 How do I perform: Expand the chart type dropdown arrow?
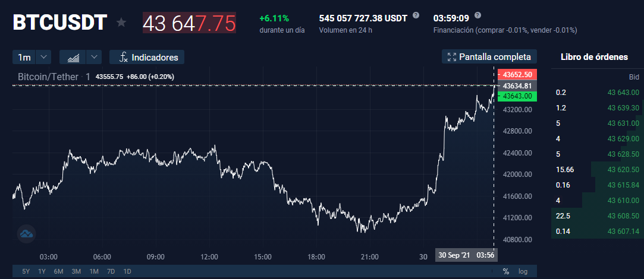pyautogui.click(x=94, y=57)
